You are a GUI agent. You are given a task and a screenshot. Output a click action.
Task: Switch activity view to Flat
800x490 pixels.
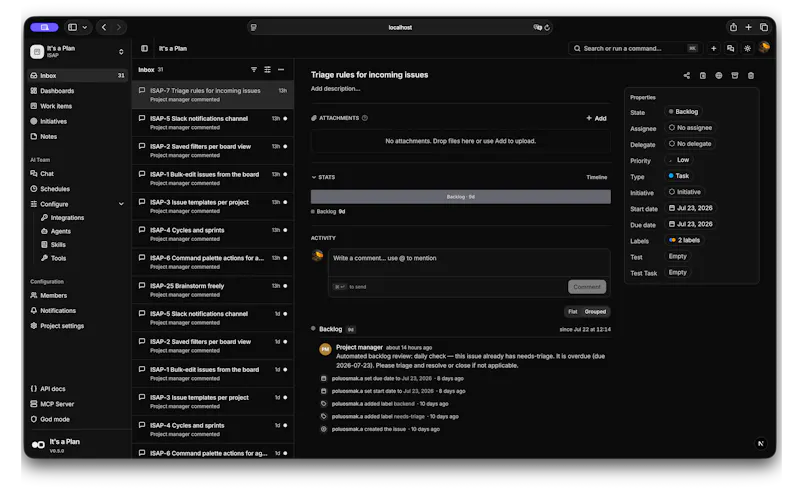[573, 312]
